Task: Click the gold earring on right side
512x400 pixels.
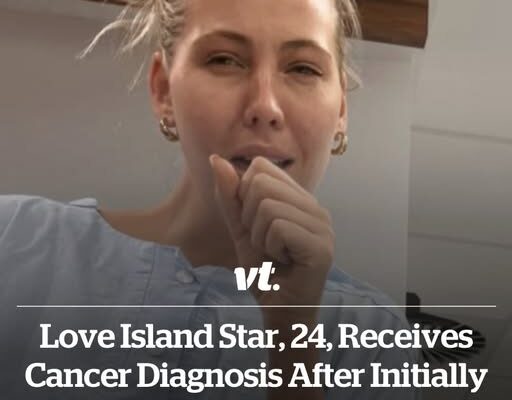Action: point(339,143)
